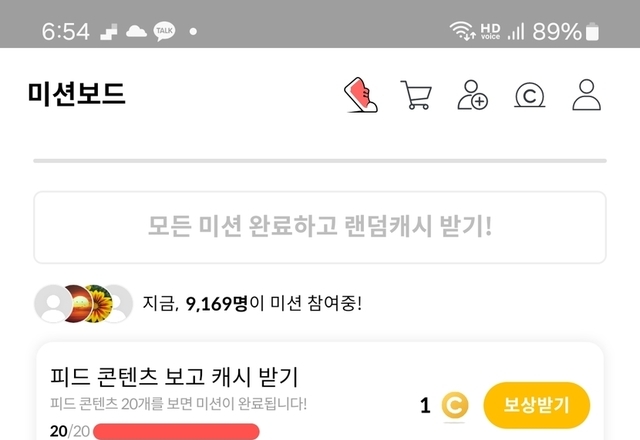The height and width of the screenshot is (440, 640).
Task: Tap the battery icon in status bar
Action: [592, 31]
